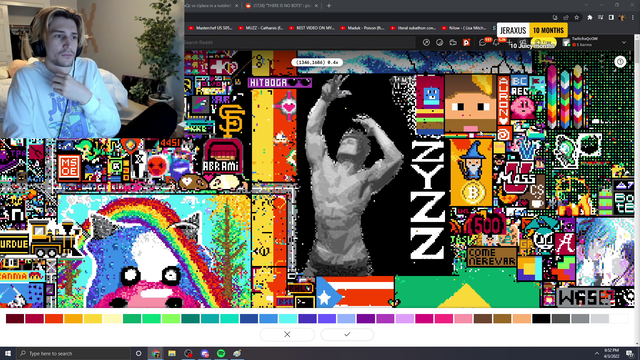Image resolution: width=640 pixels, height=360 pixels.
Task: Expand the Reddit user account dropdown
Action: click(624, 42)
